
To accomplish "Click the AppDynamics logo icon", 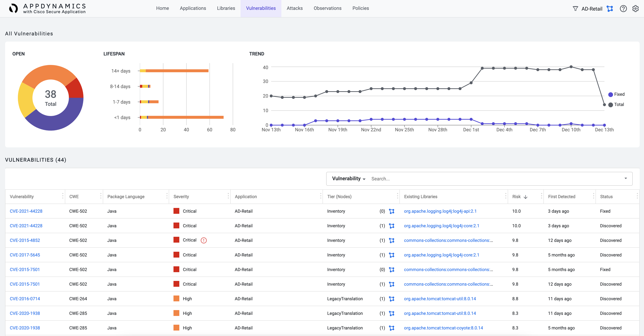I will tap(13, 9).
